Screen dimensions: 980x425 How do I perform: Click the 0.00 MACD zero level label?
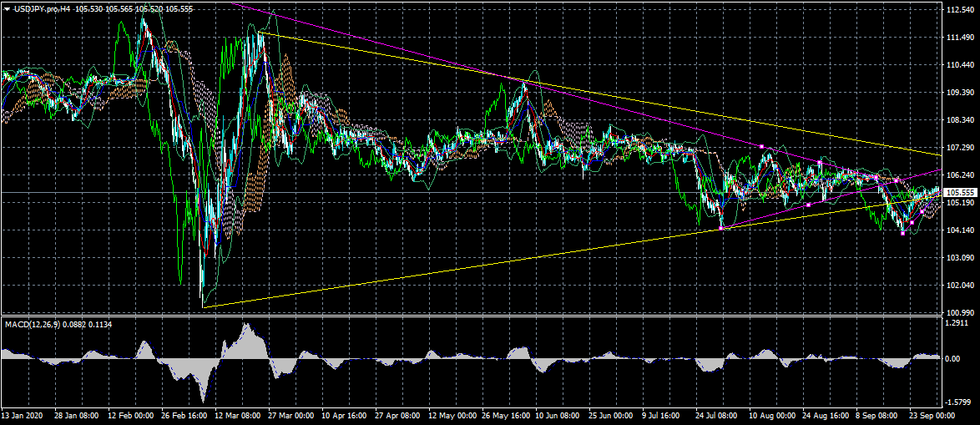tap(952, 358)
